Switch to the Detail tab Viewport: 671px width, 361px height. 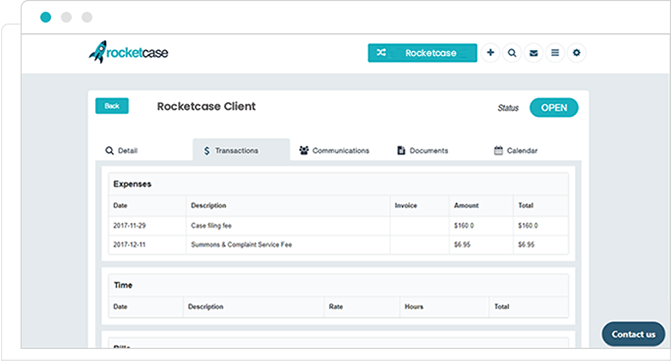[x=122, y=151]
